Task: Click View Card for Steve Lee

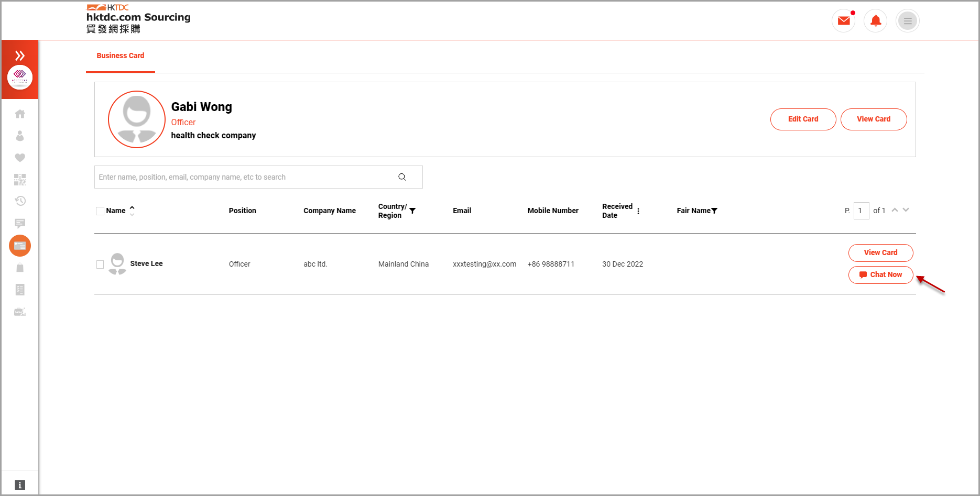Action: pos(881,252)
